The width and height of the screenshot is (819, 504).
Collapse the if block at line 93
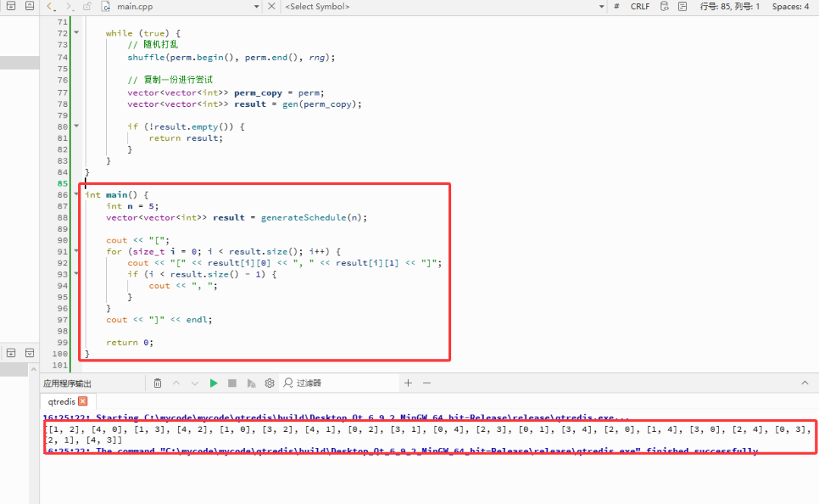77,273
